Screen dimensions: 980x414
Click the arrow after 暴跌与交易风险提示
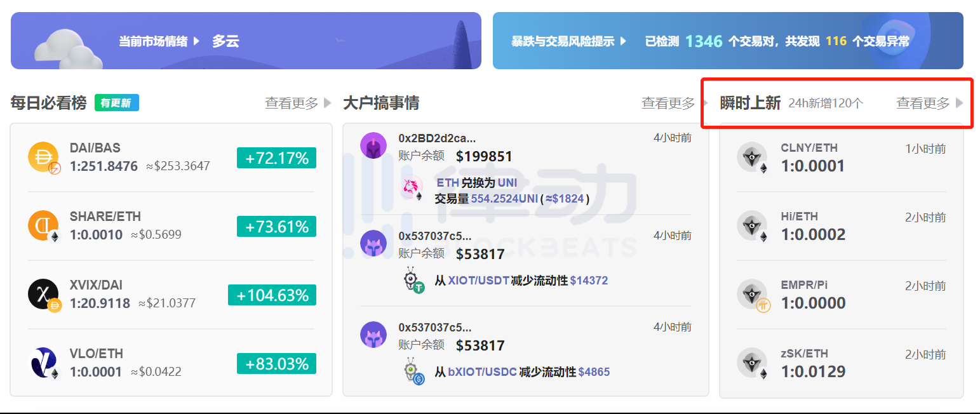(623, 41)
